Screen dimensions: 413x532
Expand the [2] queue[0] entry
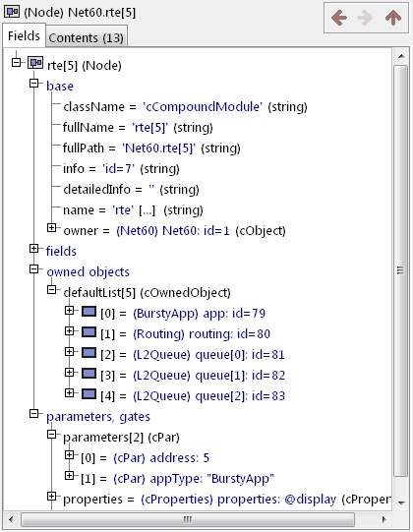click(x=69, y=351)
